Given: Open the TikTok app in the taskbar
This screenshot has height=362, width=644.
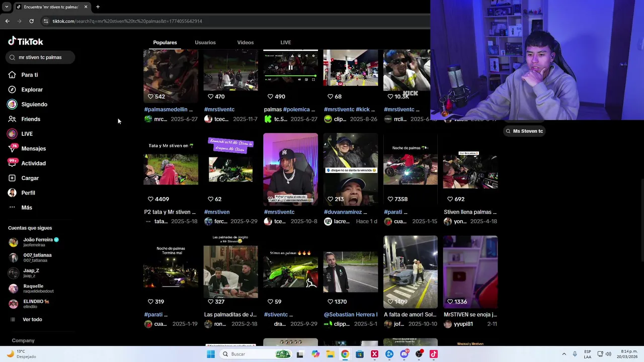Looking at the screenshot, I should click(x=433, y=354).
